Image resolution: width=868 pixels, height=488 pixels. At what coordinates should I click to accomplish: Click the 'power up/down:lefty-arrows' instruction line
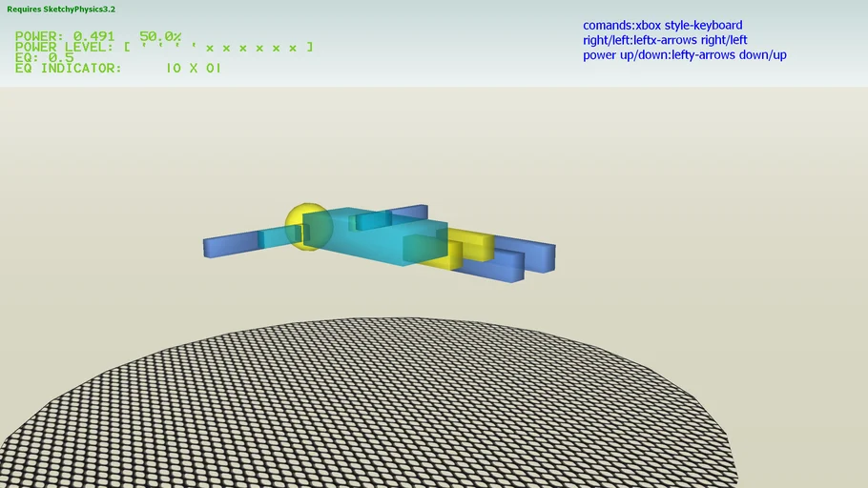click(x=684, y=55)
